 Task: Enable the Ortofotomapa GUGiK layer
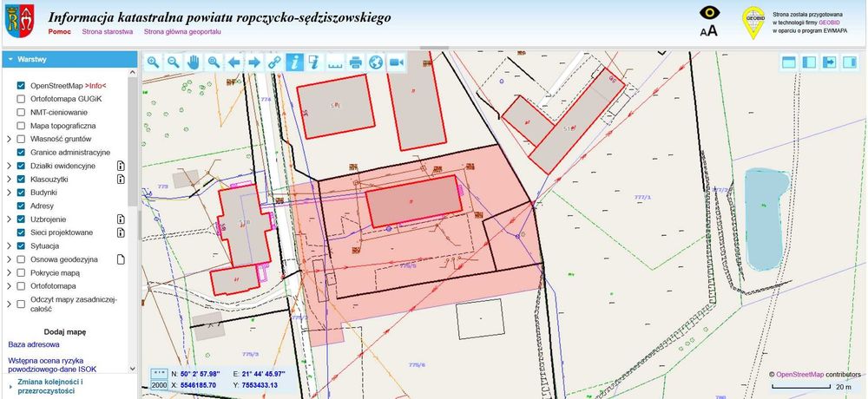pos(21,99)
